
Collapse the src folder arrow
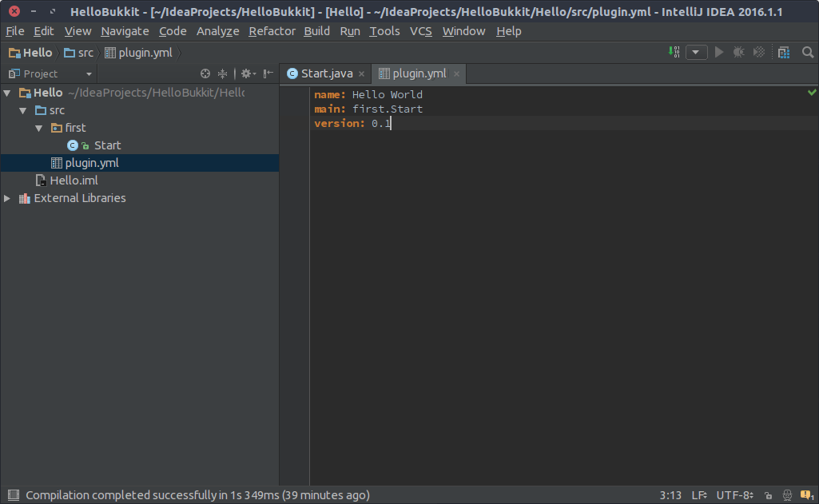[x=23, y=110]
